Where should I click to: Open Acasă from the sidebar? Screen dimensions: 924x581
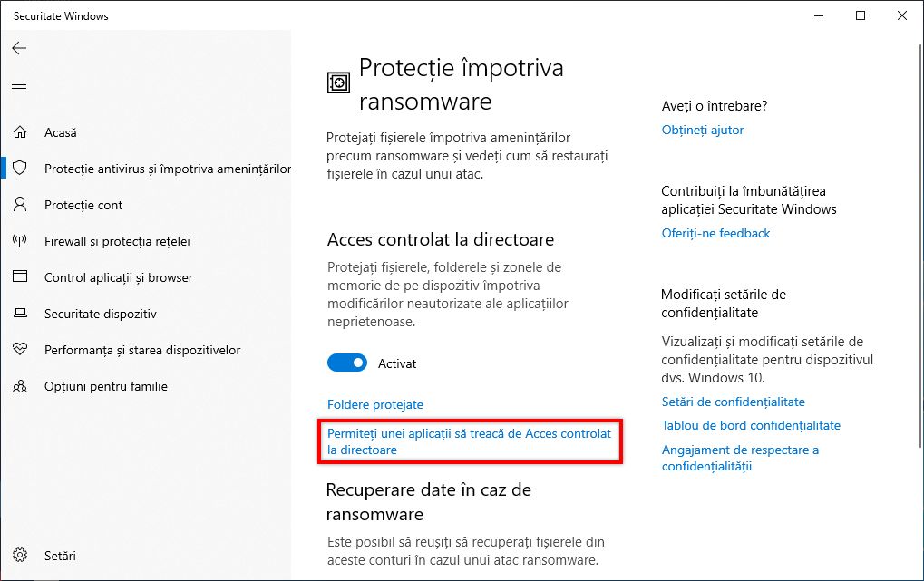pos(60,131)
